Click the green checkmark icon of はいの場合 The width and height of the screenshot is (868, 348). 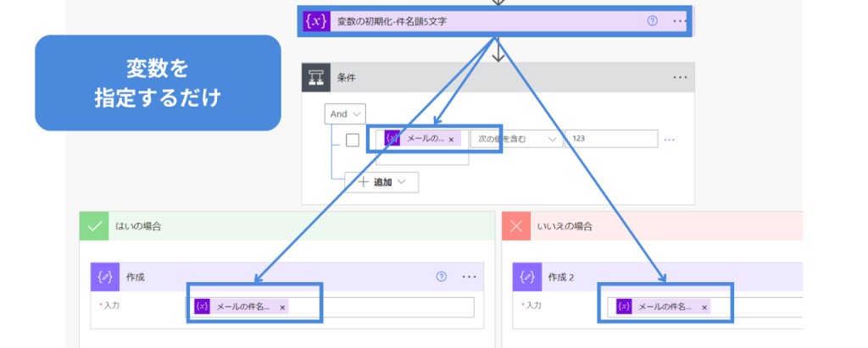[x=95, y=226]
